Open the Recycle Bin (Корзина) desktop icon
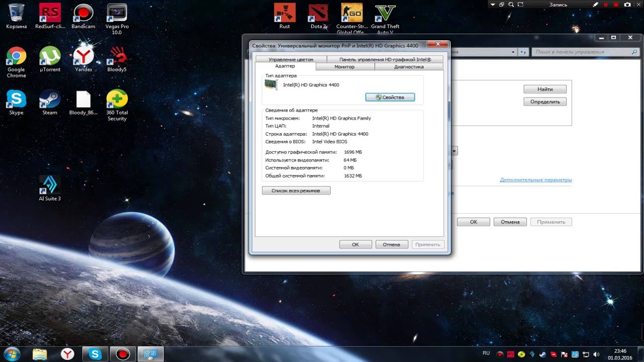The width and height of the screenshot is (644, 362). (x=16, y=16)
